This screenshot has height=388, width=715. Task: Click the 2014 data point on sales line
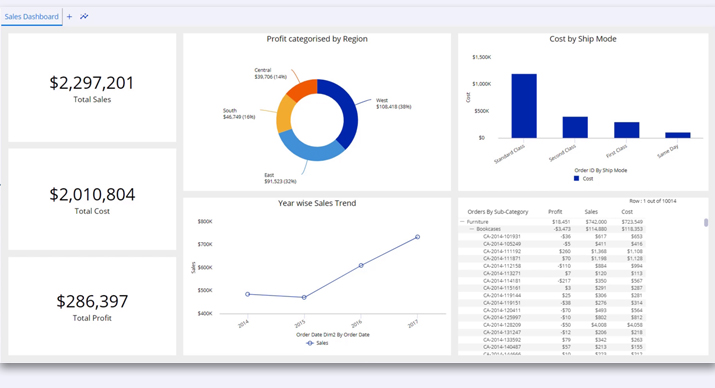pyautogui.click(x=248, y=294)
